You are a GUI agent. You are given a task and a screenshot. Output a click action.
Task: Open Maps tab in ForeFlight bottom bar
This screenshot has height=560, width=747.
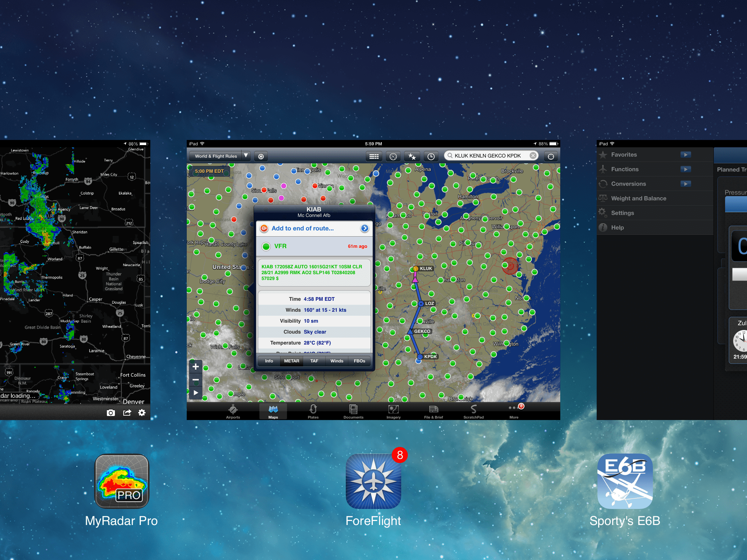pyautogui.click(x=273, y=412)
